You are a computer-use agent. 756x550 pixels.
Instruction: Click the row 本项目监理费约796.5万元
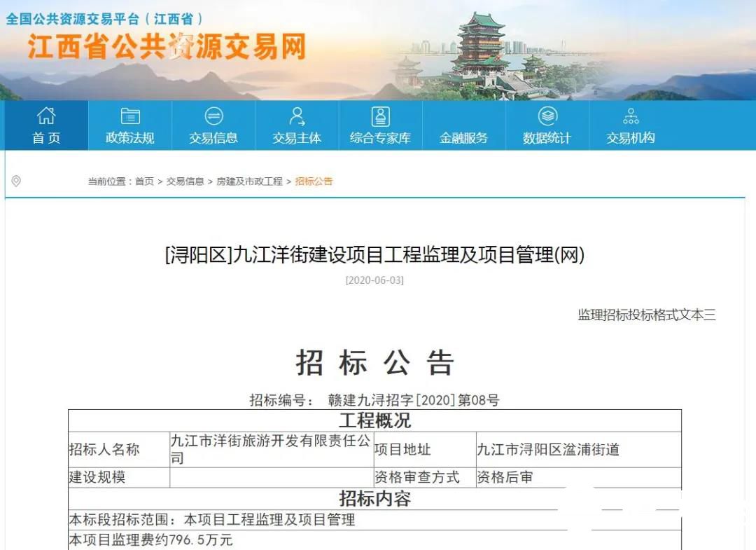click(374, 540)
